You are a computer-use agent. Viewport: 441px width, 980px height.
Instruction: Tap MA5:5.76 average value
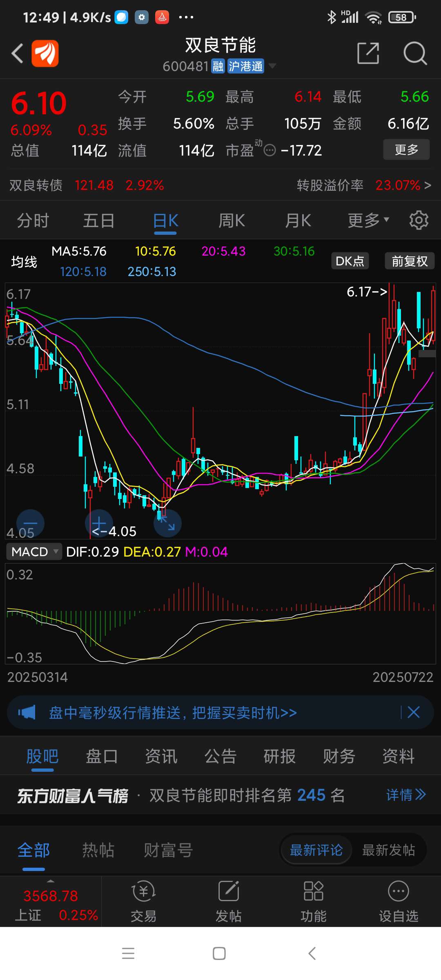(x=79, y=251)
